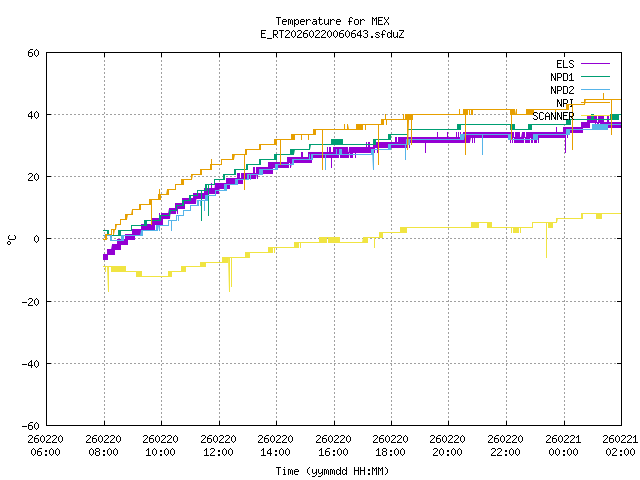640x480 pixels.
Task: Click the 16:00 time axis tick label
Action: click(333, 445)
